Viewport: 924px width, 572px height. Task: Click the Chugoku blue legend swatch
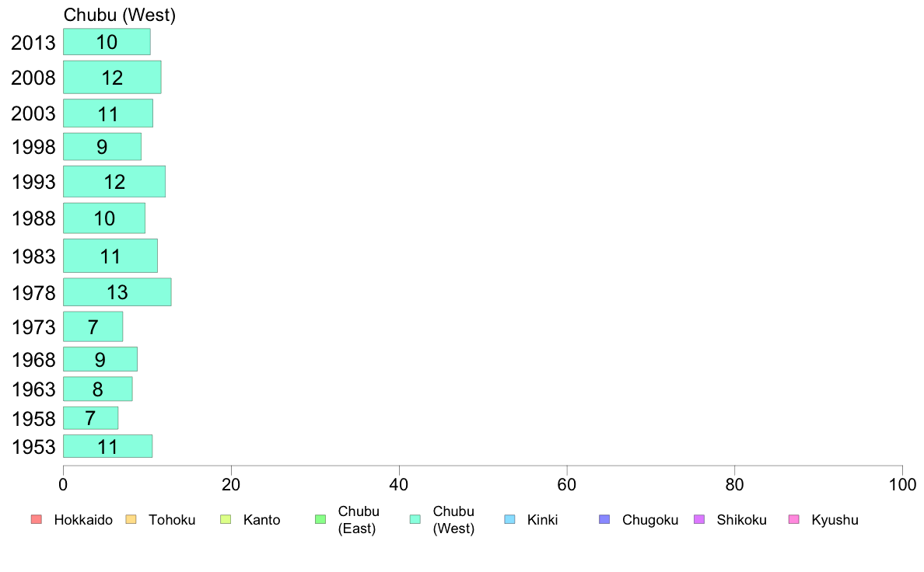click(x=604, y=520)
